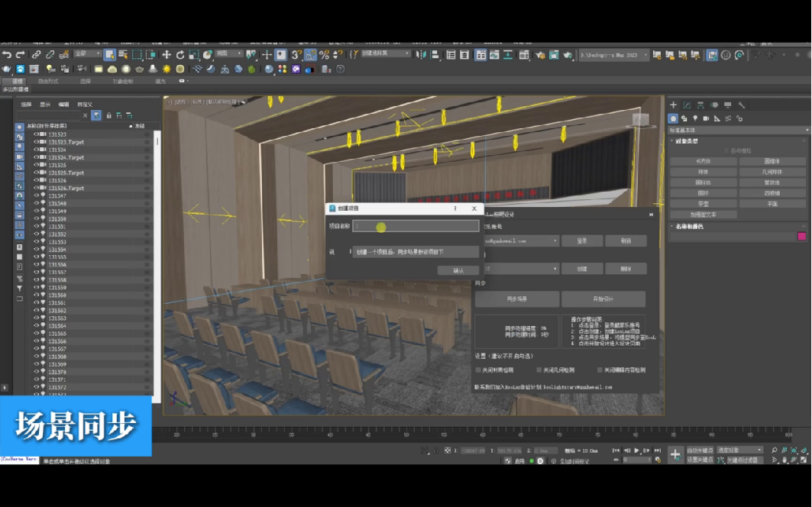The width and height of the screenshot is (812, 507).
Task: Open the account email dropdown in KooLux panel
Action: coord(555,241)
